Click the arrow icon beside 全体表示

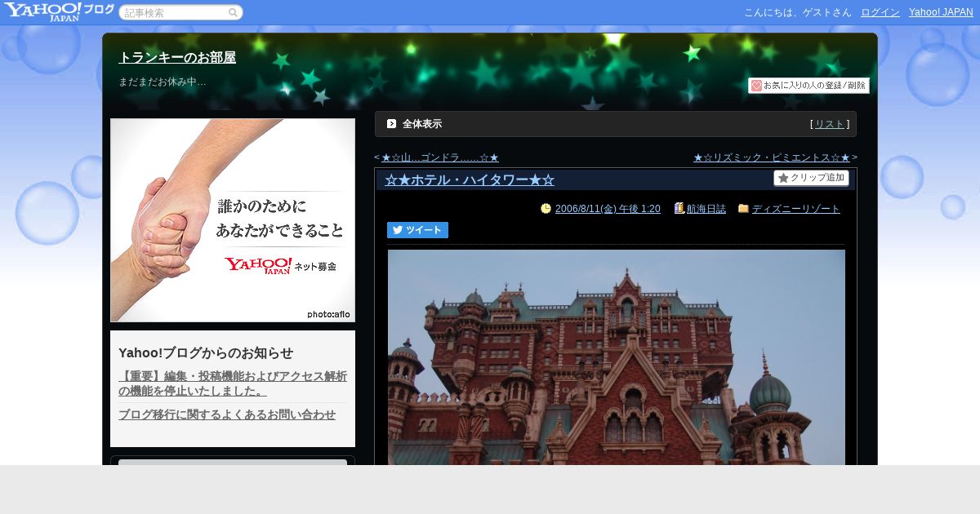click(x=391, y=124)
